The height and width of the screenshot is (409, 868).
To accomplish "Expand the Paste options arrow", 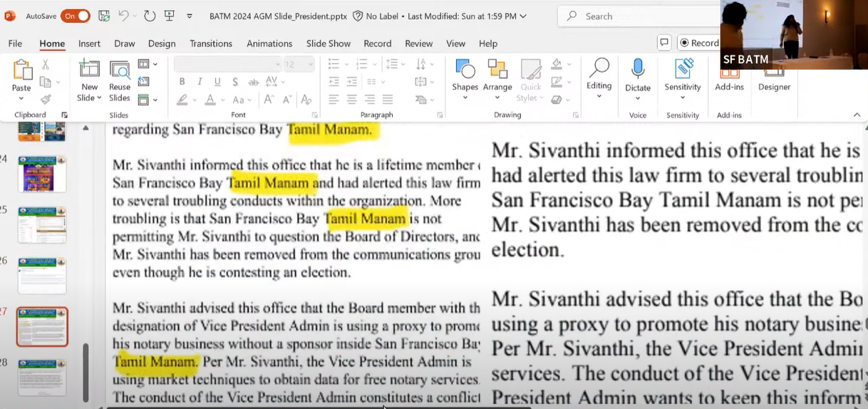I will click(21, 98).
